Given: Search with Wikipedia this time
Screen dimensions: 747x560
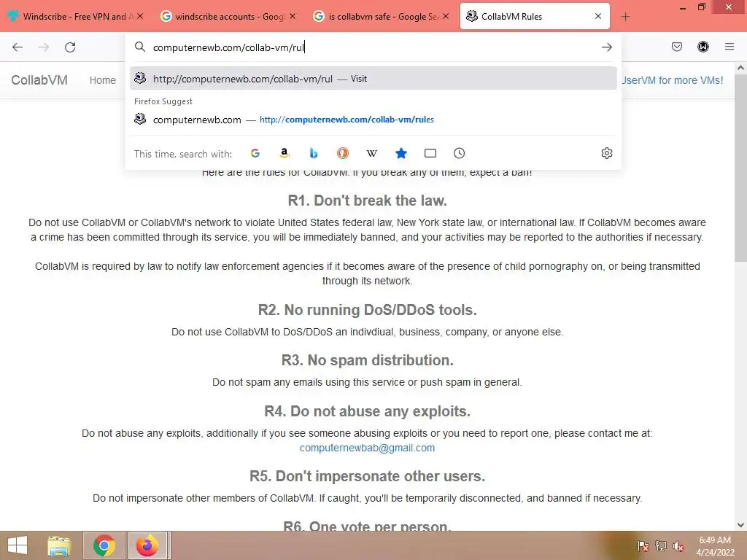Looking at the screenshot, I should tap(371, 153).
